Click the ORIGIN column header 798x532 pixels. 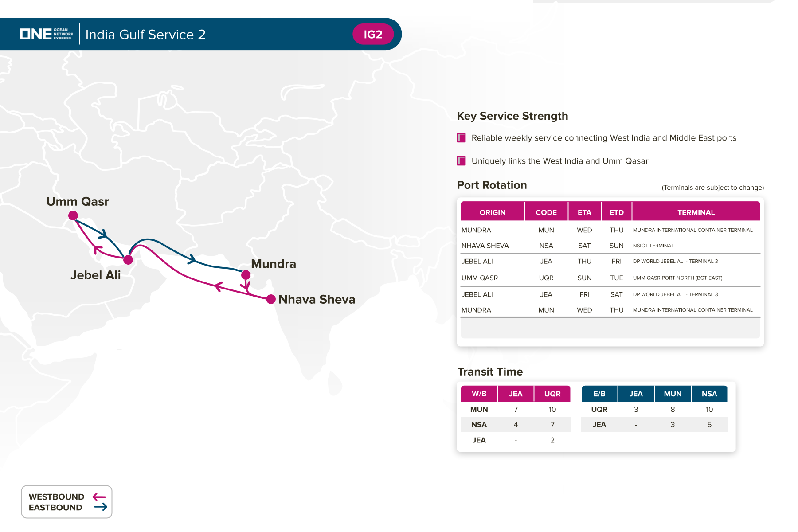click(492, 212)
